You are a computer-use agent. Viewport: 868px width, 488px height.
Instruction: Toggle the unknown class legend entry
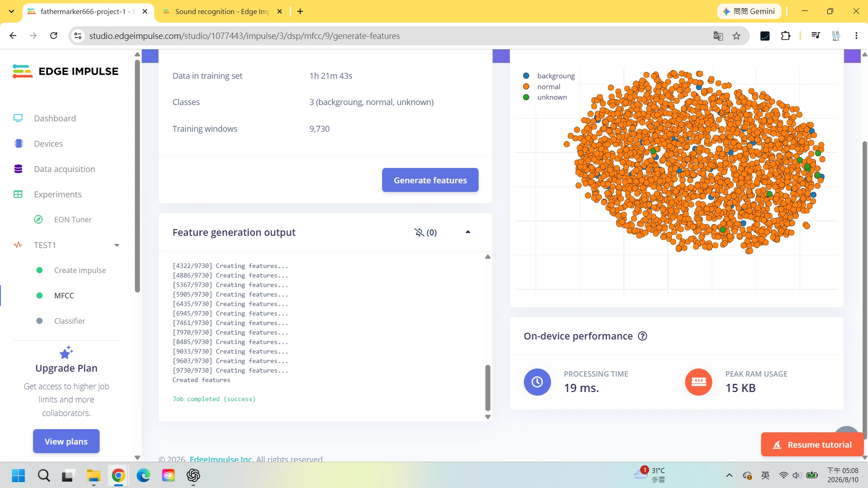pos(545,97)
